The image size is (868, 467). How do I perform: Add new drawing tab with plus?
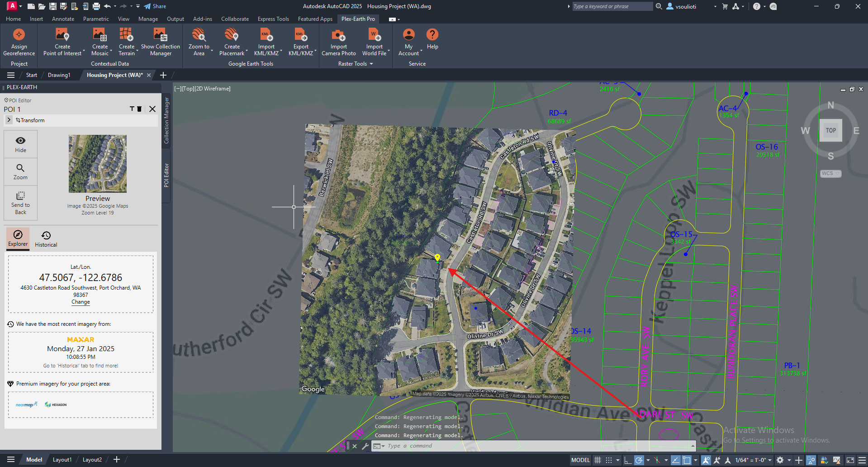tap(163, 75)
